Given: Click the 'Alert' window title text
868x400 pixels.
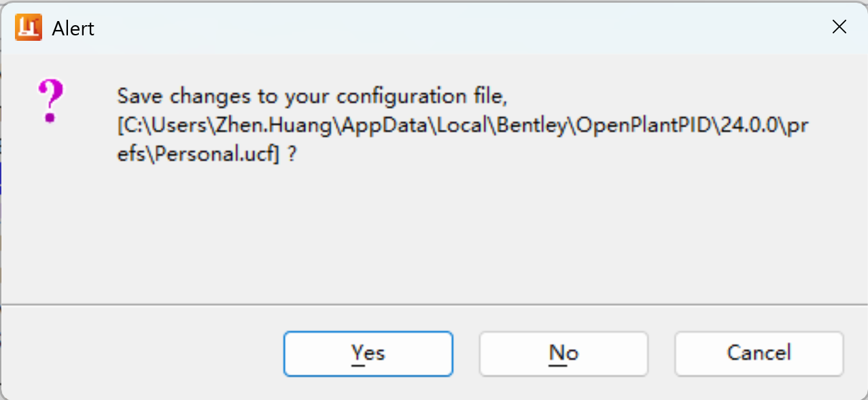Looking at the screenshot, I should [x=73, y=29].
